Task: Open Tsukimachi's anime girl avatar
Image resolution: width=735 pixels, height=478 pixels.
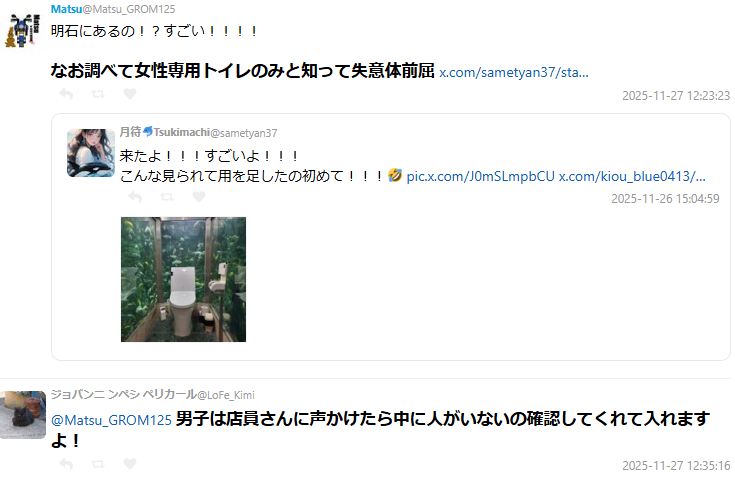Action: coord(90,153)
